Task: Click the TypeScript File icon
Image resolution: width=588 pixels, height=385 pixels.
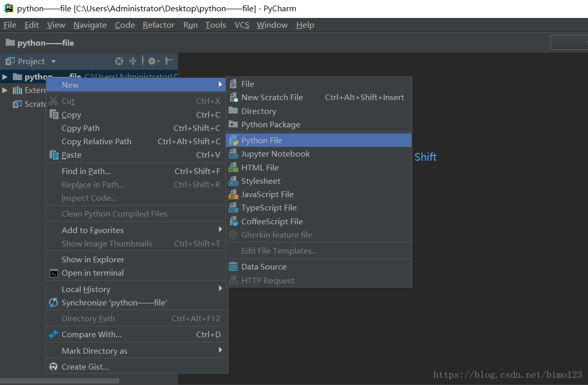Action: 233,208
